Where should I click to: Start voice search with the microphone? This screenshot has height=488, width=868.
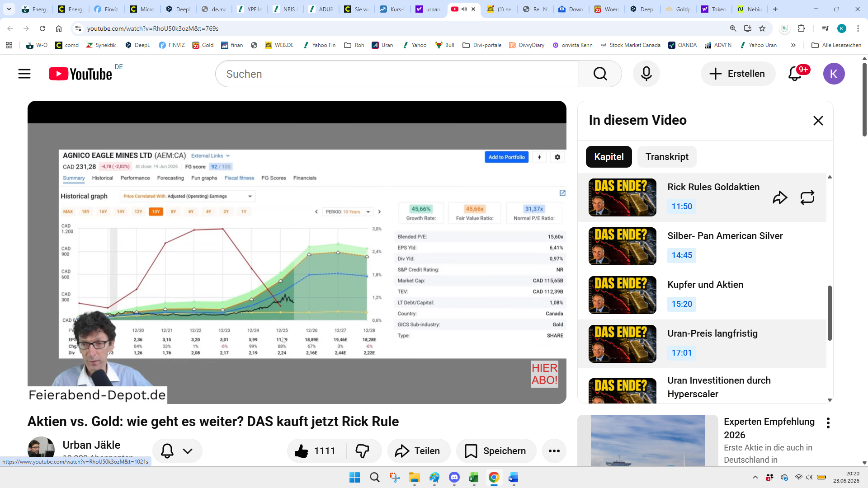[646, 74]
